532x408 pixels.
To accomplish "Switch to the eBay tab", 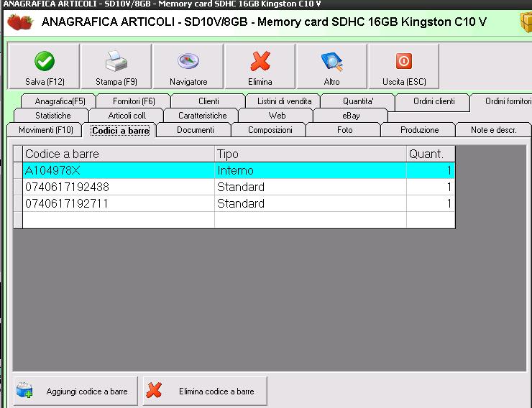I will (351, 116).
